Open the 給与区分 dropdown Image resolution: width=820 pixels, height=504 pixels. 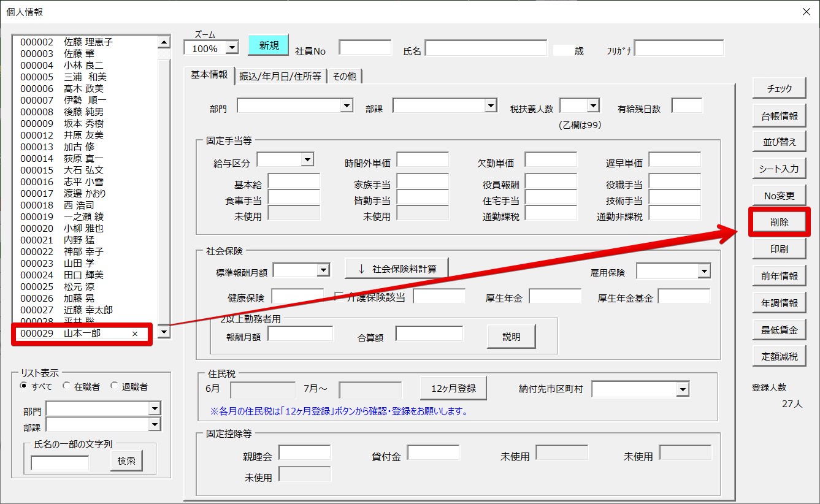[x=307, y=159]
